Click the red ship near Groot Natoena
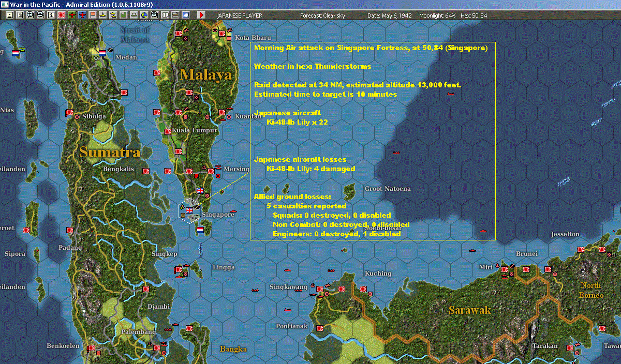 pos(396,153)
